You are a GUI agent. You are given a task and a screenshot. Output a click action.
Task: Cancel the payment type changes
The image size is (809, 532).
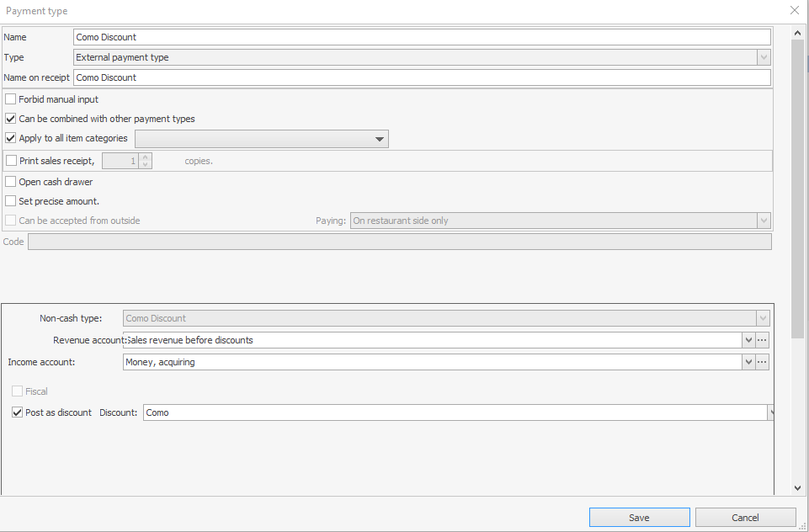coord(745,518)
